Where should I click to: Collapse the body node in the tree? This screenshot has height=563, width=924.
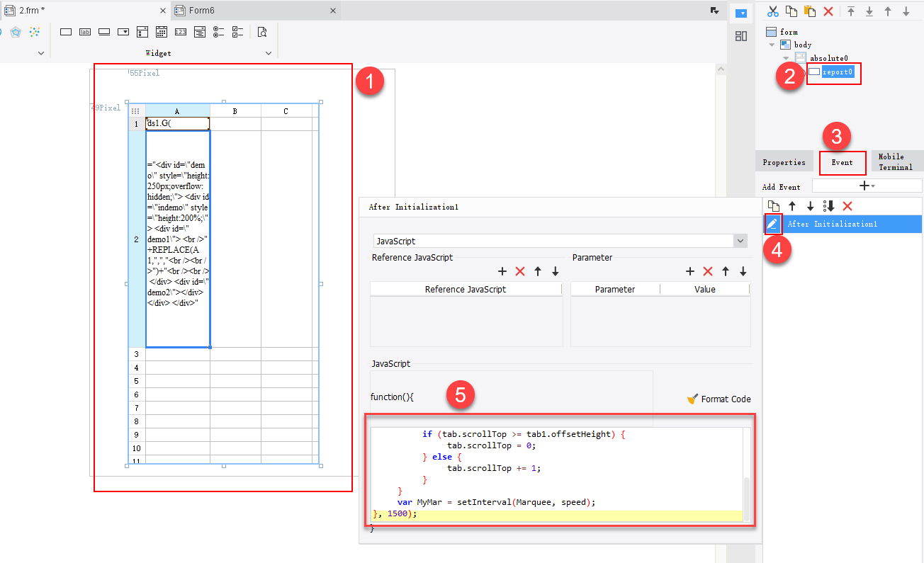[x=771, y=44]
